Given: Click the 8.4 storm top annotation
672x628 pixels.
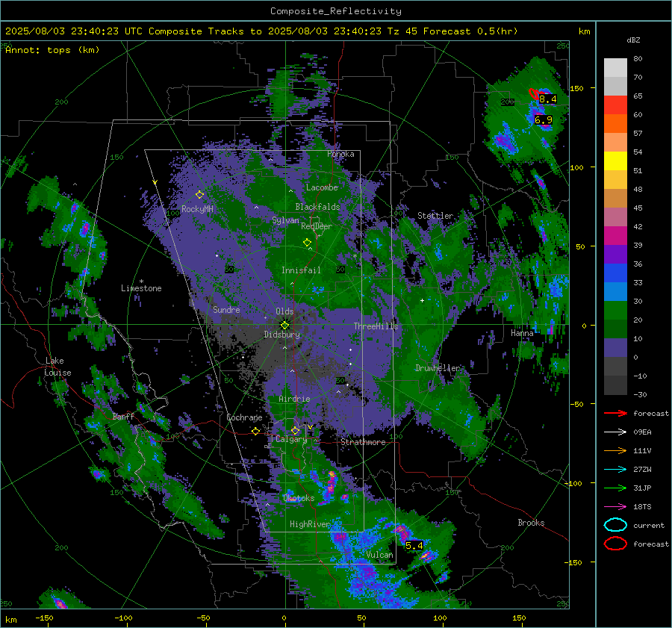Looking at the screenshot, I should [547, 99].
